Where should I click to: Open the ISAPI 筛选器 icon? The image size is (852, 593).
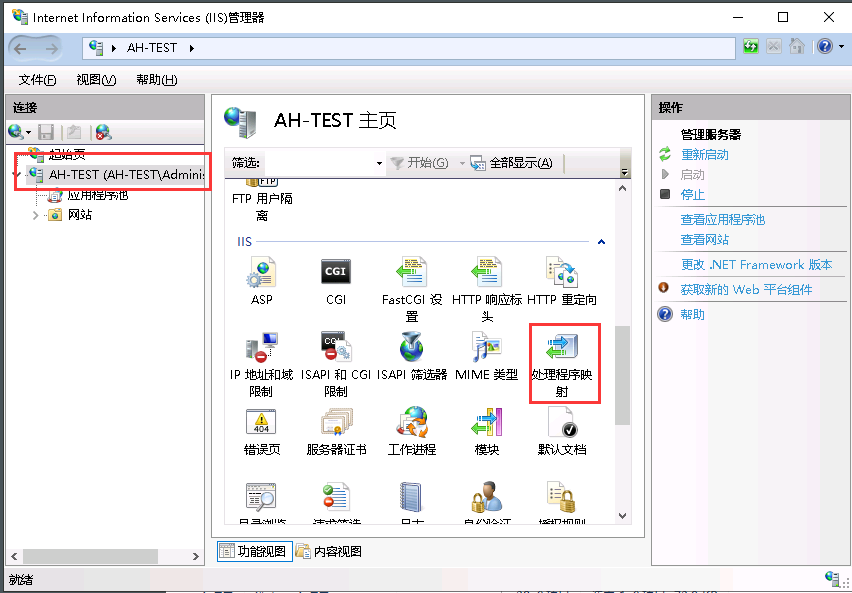(411, 349)
